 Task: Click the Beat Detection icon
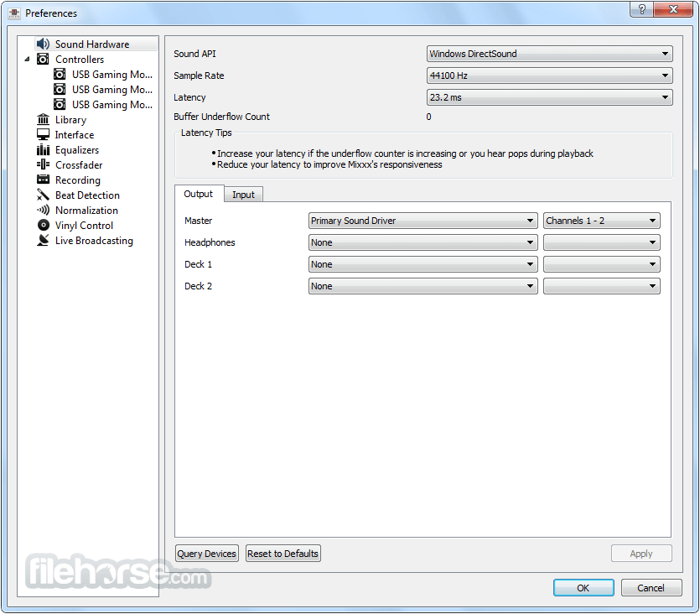tap(43, 195)
